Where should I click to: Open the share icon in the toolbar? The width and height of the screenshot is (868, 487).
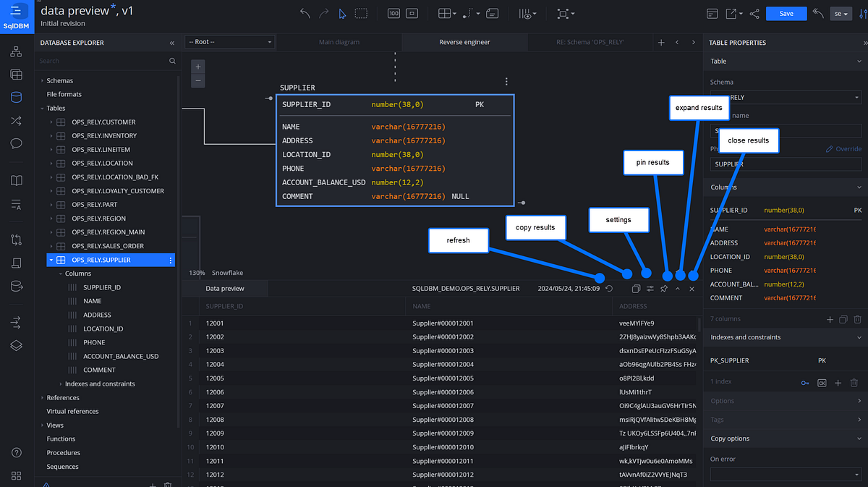point(754,13)
